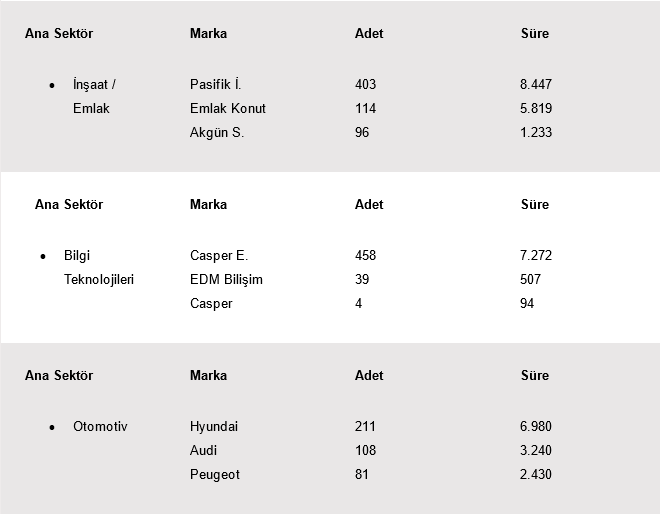Viewport: 660px width, 514px height.
Task: Click the 7.272 duration value
Action: click(x=536, y=256)
